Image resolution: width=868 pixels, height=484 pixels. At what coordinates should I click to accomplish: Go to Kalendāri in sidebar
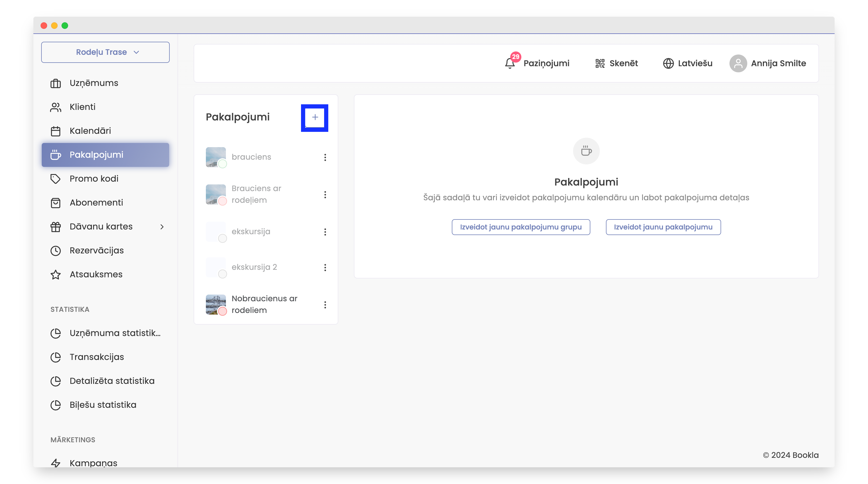click(x=90, y=131)
